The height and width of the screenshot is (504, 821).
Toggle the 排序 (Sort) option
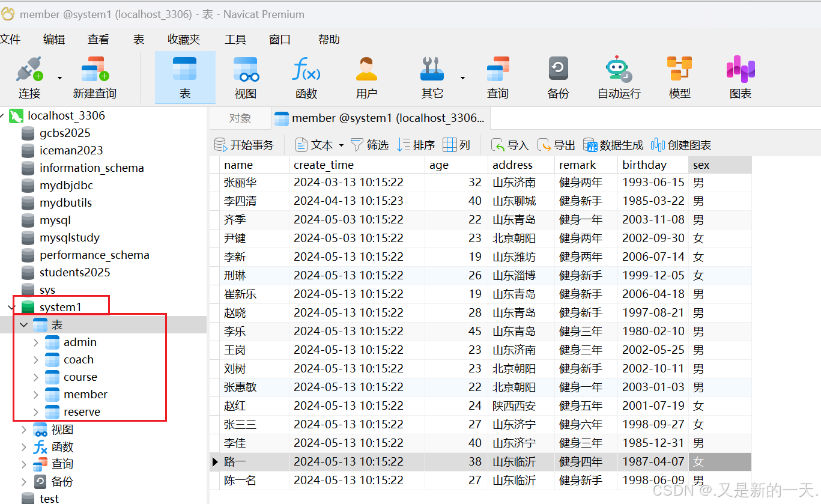click(x=416, y=144)
